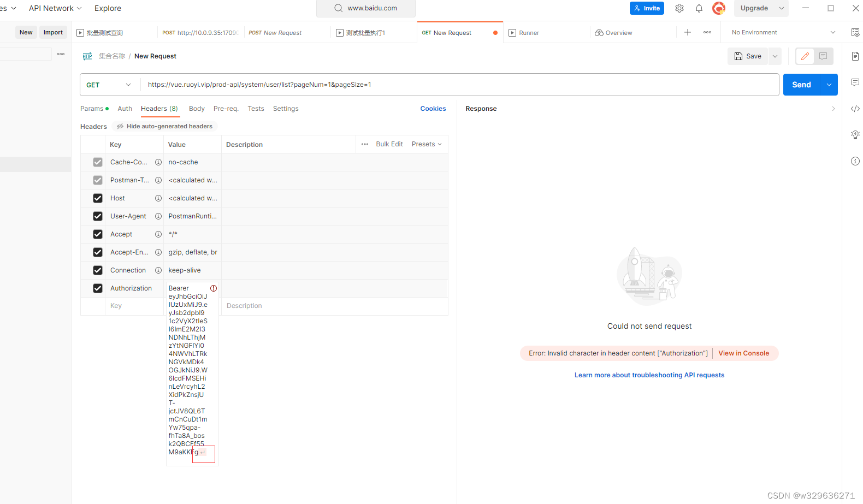This screenshot has width=863, height=504.
Task: Click the blue Send button
Action: click(x=802, y=85)
